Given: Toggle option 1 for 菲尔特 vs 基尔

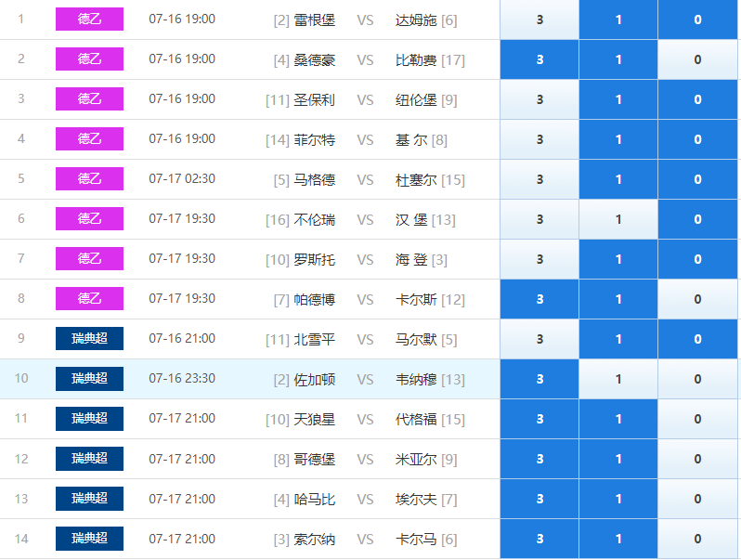Looking at the screenshot, I should (618, 139).
